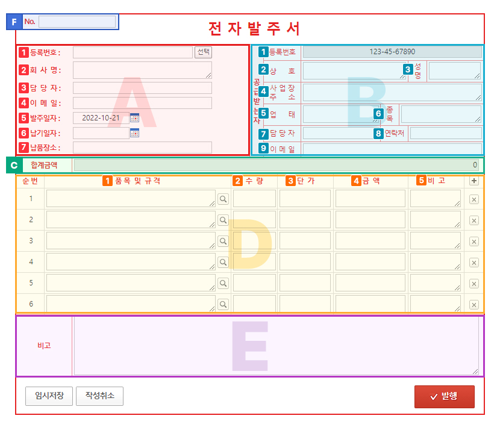Click the search magnifier in item row 6
The height and width of the screenshot is (448, 500).
point(223,304)
